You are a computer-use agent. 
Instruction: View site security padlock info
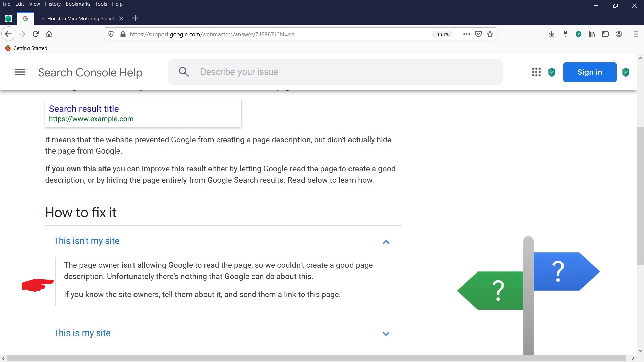click(123, 34)
